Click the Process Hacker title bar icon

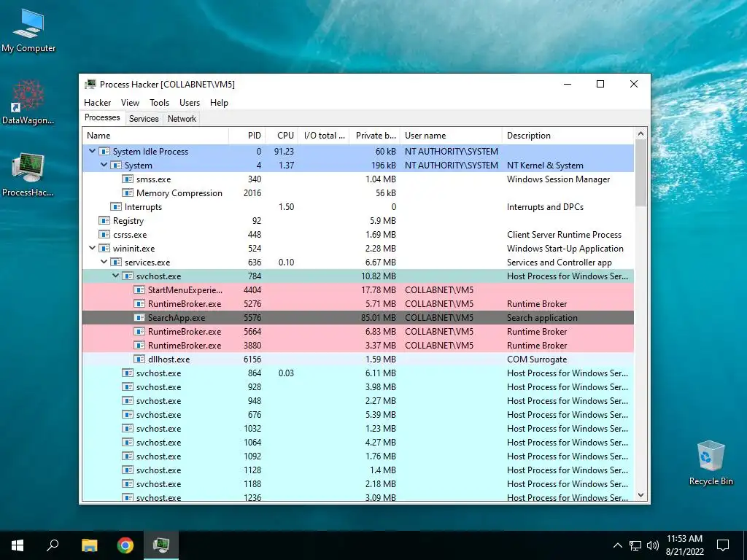[90, 85]
